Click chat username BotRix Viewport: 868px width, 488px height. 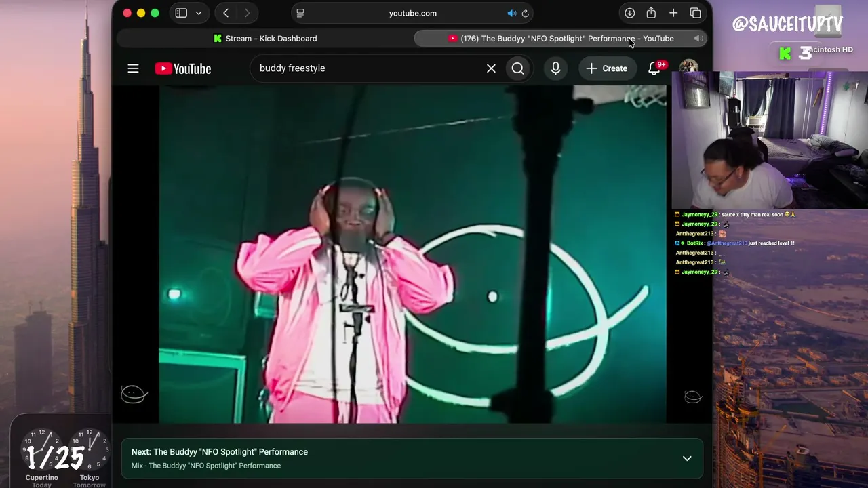pos(694,243)
